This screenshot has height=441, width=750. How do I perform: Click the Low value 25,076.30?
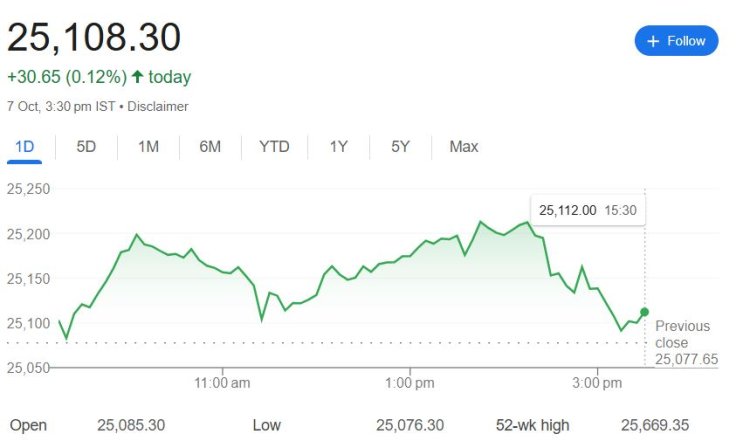click(410, 425)
